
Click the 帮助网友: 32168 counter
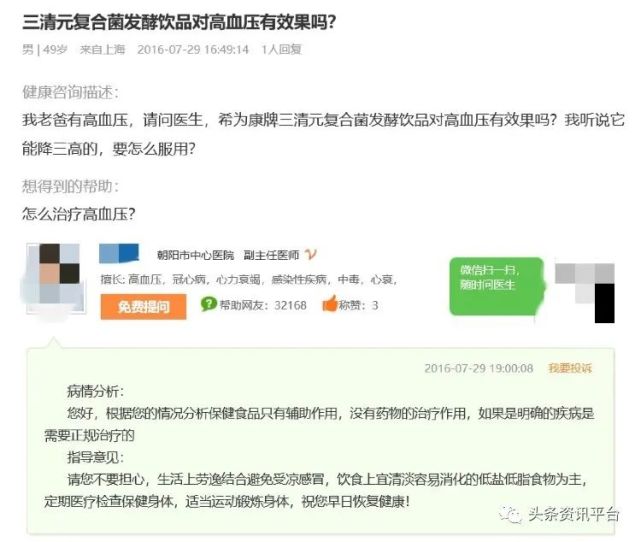263,305
